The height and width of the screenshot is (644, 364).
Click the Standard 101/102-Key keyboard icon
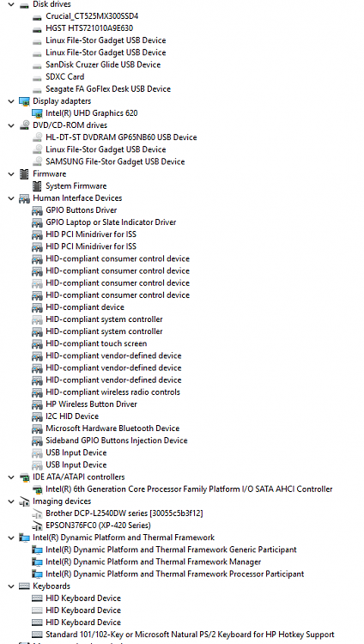coord(38,635)
